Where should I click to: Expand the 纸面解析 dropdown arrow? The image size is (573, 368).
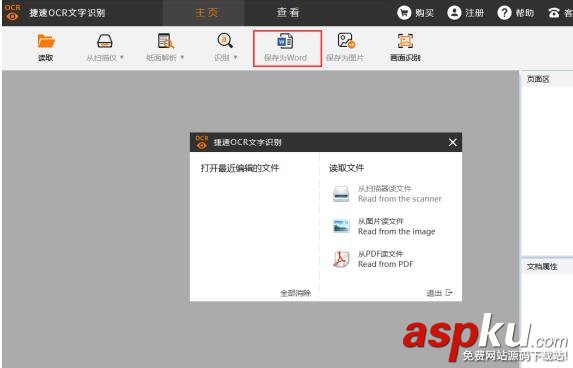[182, 57]
